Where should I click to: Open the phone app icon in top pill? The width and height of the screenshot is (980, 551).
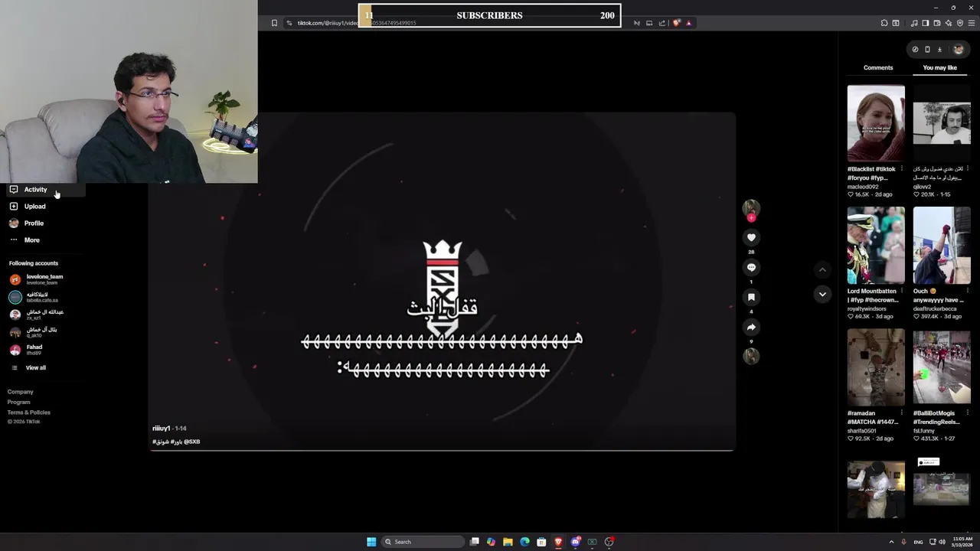927,50
